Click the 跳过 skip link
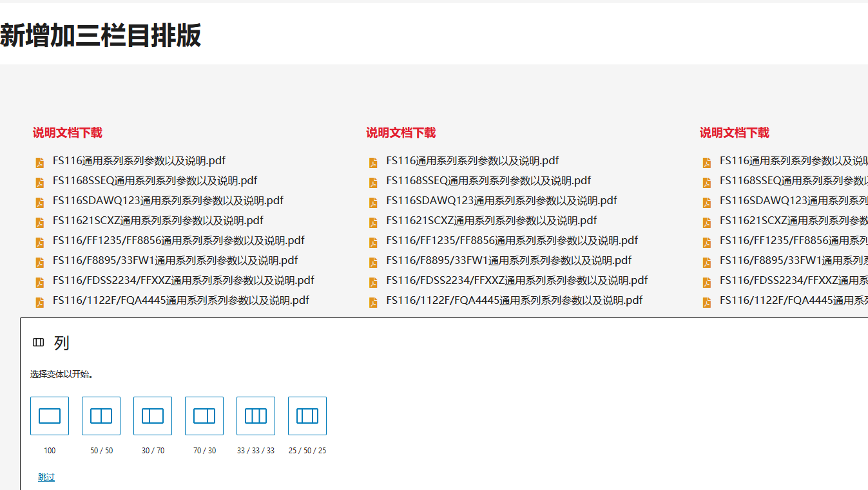 tap(45, 476)
